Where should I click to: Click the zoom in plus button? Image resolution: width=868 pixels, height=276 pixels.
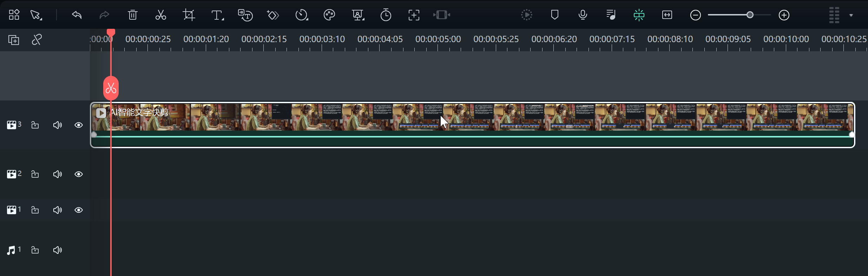click(784, 15)
